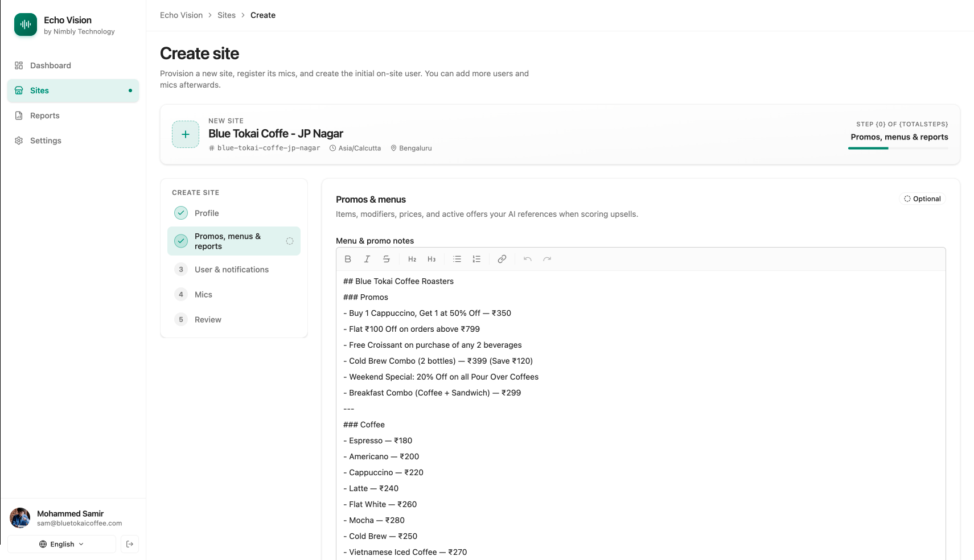Click the new site plus icon

click(186, 134)
